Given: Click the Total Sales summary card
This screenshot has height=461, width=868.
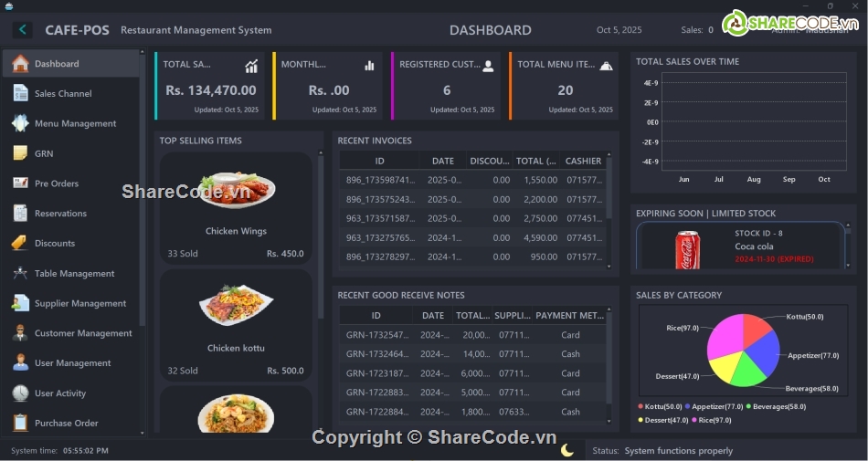Looking at the screenshot, I should click(x=210, y=87).
